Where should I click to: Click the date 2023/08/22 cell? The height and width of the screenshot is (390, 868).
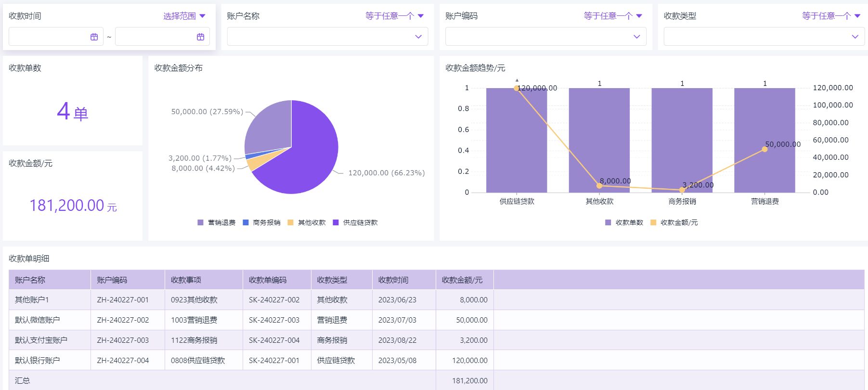404,340
